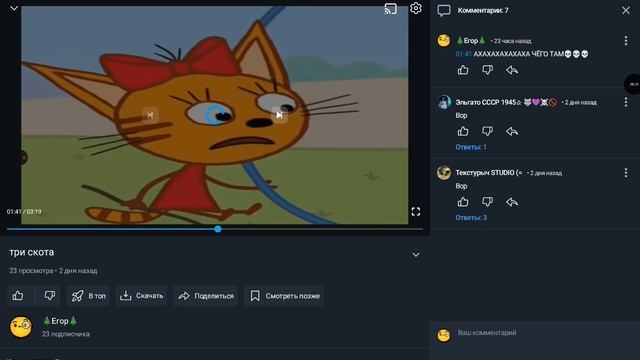Open Эльгато СССР 1945 username
Viewport: 640px width, 360px height.
click(x=506, y=102)
